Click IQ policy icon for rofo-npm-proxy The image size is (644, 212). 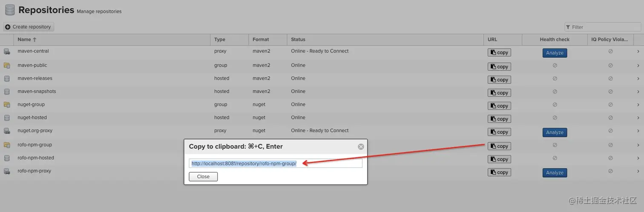[610, 171]
